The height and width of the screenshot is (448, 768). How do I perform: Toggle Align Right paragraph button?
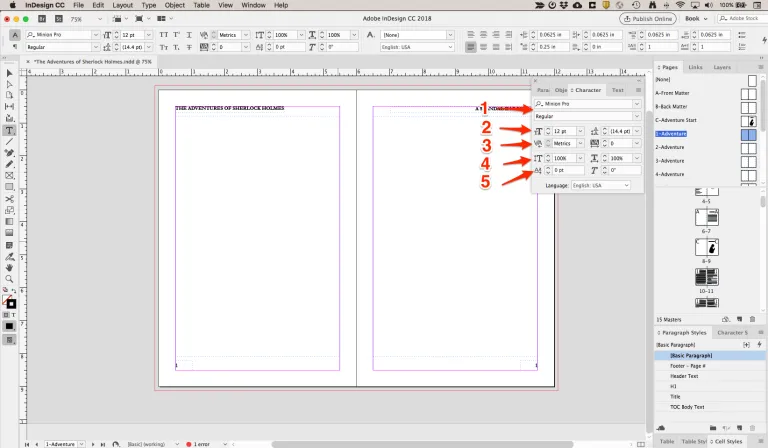click(x=496, y=35)
